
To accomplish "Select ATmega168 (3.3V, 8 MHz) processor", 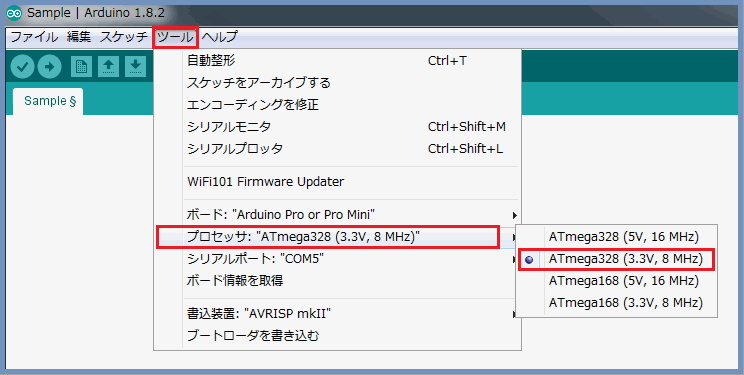I will click(616, 303).
